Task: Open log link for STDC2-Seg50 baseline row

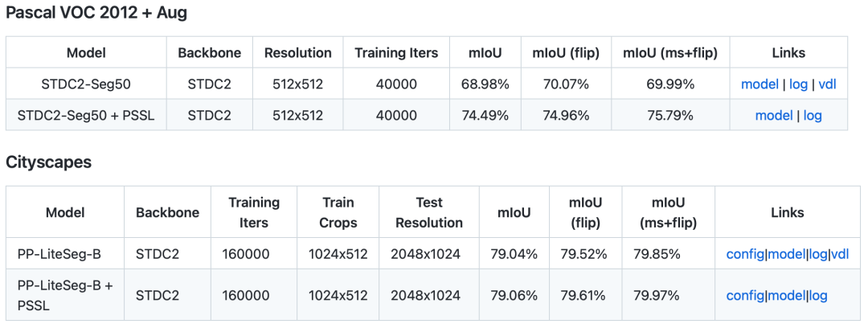Action: click(798, 84)
